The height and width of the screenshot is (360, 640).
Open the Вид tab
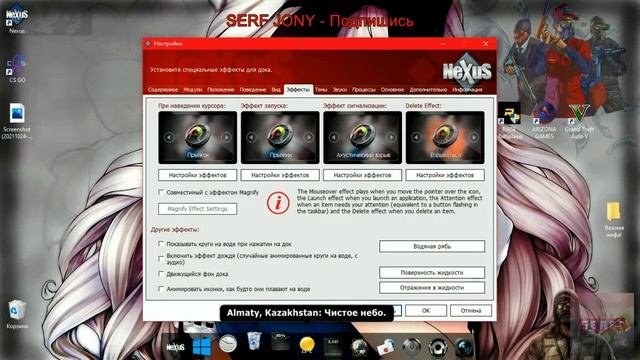coord(276,89)
